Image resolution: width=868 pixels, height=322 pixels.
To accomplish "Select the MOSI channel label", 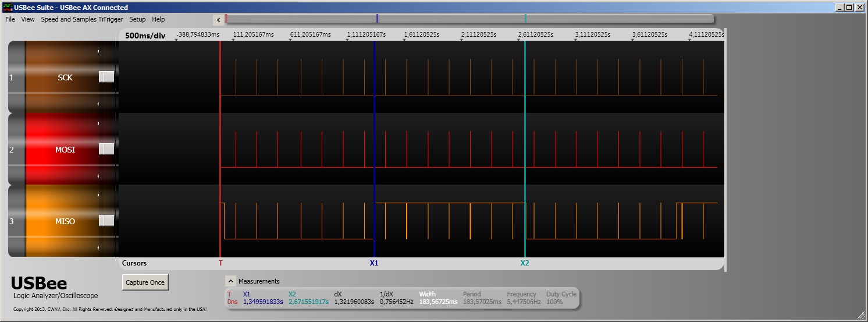I will pyautogui.click(x=65, y=150).
